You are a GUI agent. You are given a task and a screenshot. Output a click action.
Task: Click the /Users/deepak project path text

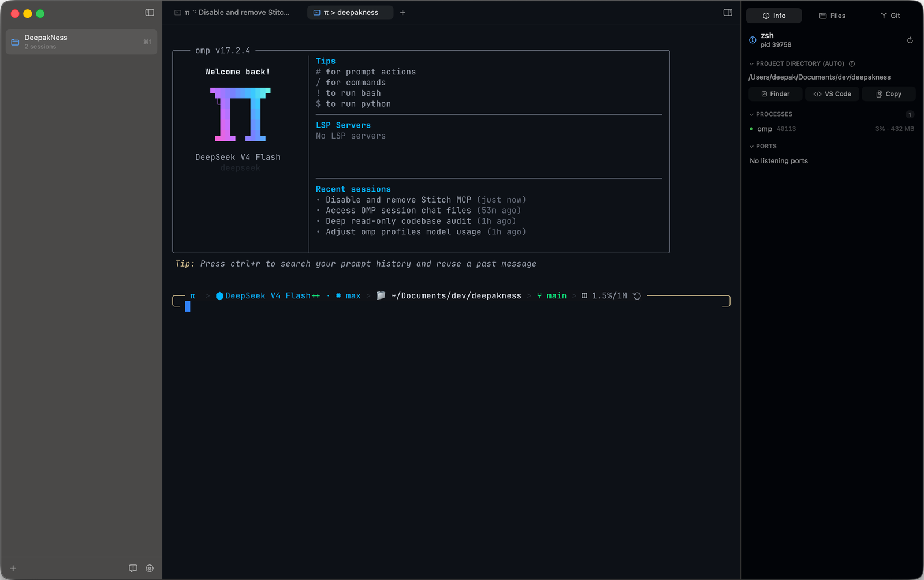tap(819, 77)
